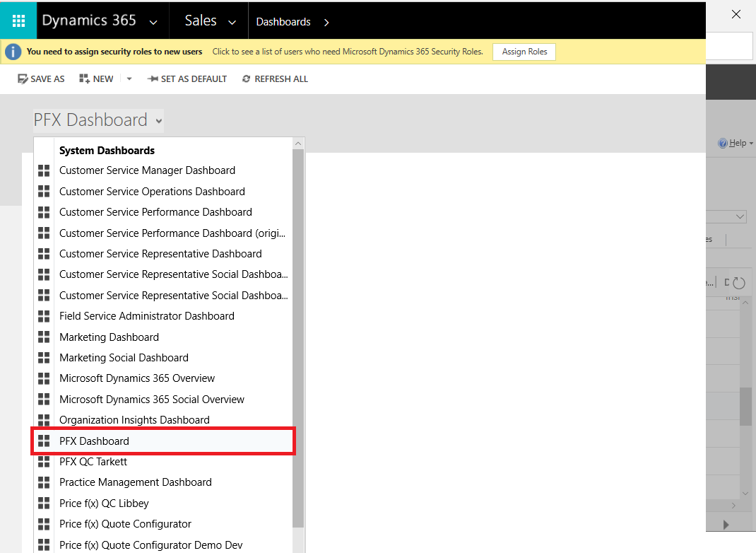Click the PFX QC Tarkett grid icon
Viewport: 756px width, 553px height.
[x=44, y=462]
